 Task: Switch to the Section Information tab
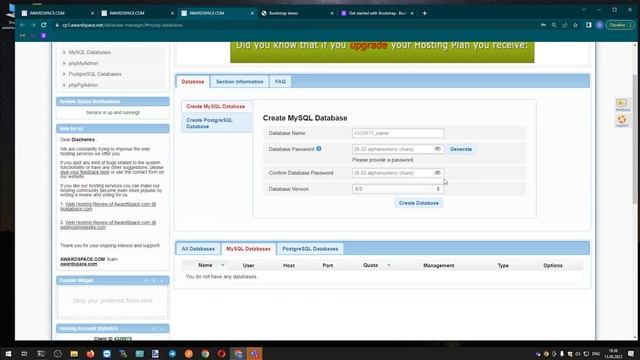pyautogui.click(x=240, y=82)
